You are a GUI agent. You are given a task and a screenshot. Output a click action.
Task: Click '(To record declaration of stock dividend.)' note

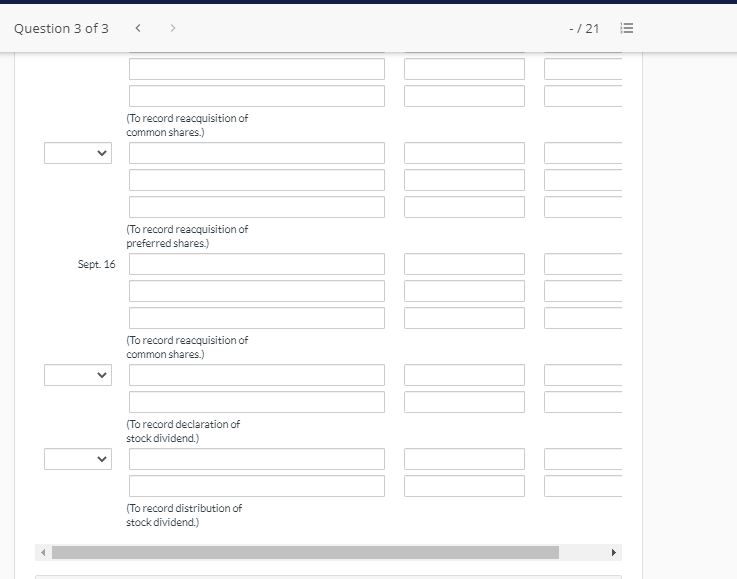[x=183, y=431]
